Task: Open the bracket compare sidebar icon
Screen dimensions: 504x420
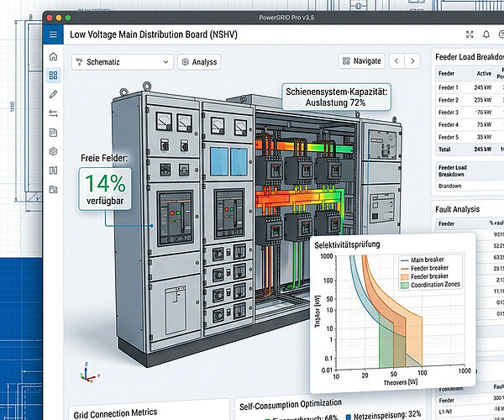Action: pyautogui.click(x=54, y=171)
